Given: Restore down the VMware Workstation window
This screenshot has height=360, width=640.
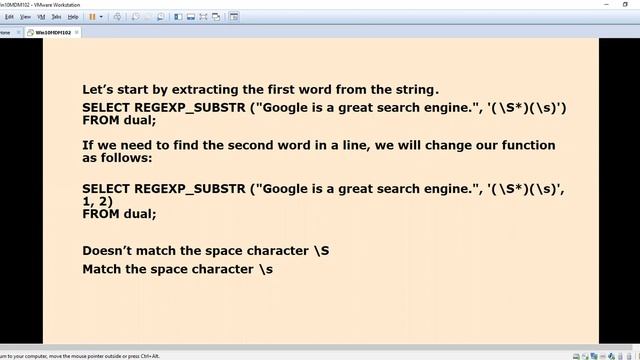Looking at the screenshot, I should coord(625,4).
